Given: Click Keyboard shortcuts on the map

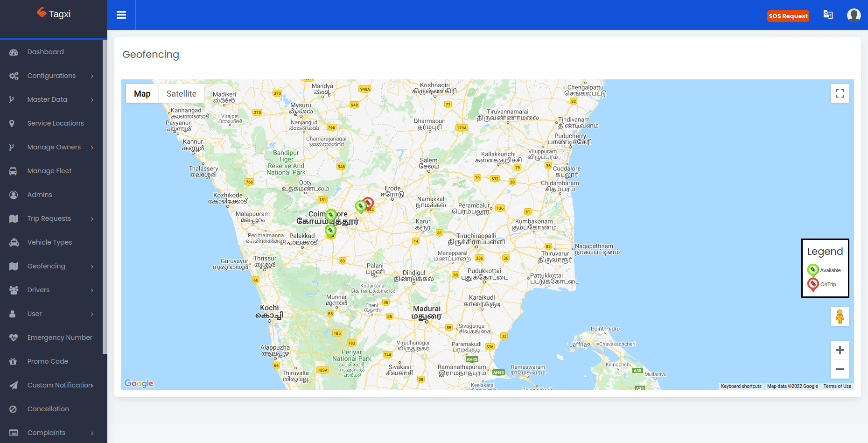Looking at the screenshot, I should pos(741,386).
